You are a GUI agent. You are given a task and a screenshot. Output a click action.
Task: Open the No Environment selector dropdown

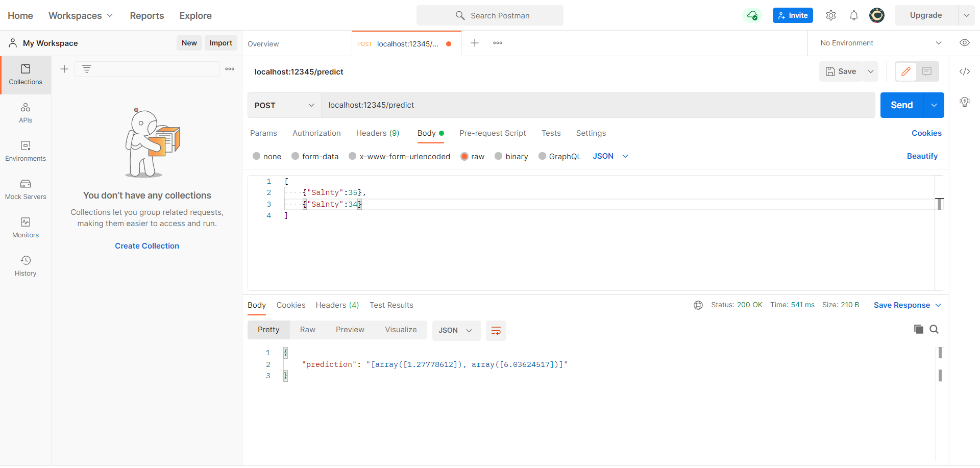pos(880,43)
